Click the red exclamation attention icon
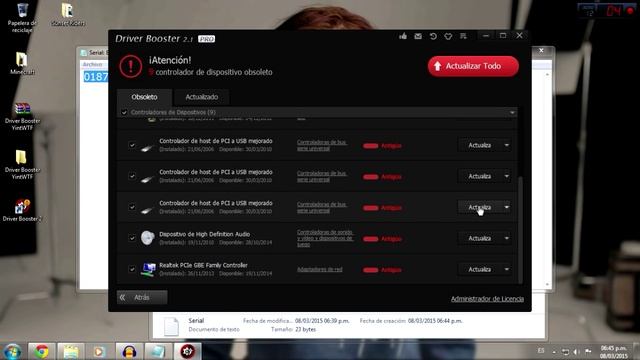640x360 pixels. point(131,66)
